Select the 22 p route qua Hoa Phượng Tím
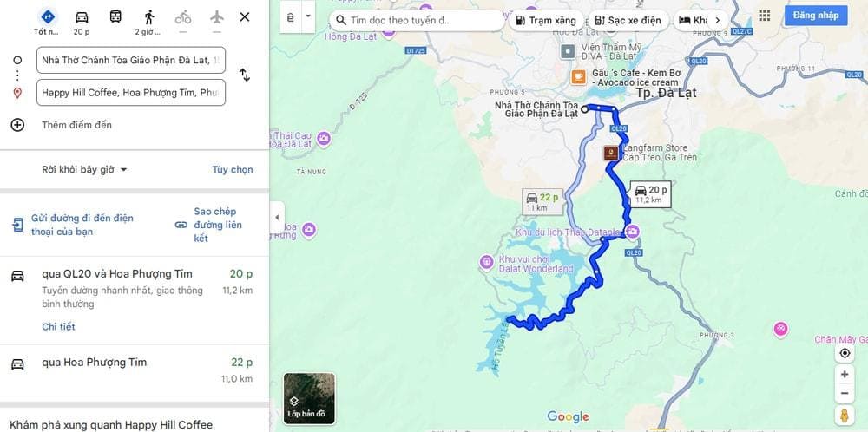Image resolution: width=868 pixels, height=432 pixels. (x=135, y=370)
